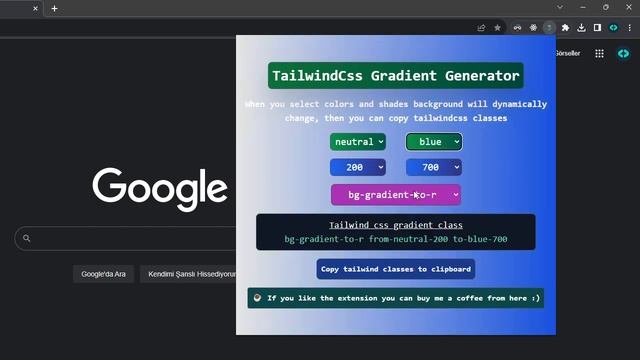The height and width of the screenshot is (360, 640).
Task: Click the coffee cup icon in donation banner
Action: coord(257,298)
